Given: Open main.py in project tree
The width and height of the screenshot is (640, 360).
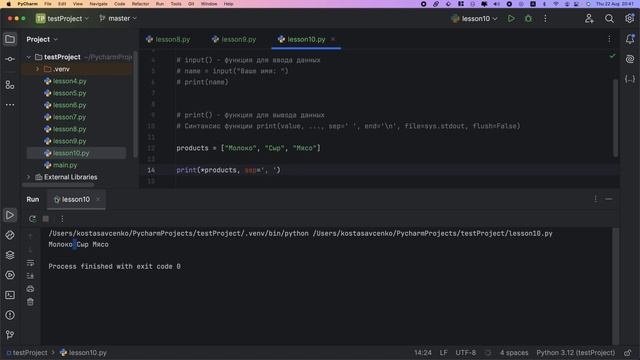Looking at the screenshot, I should pos(65,165).
